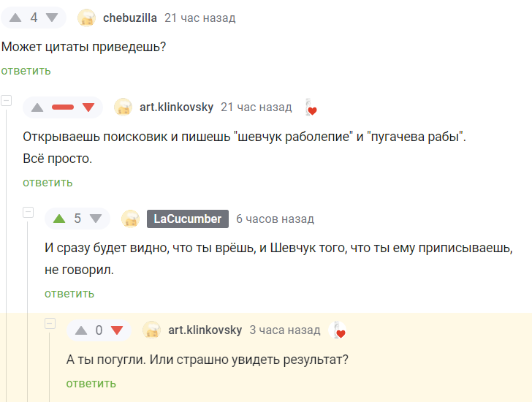The image size is (532, 402).
Task: Reply to LaCucumber's comment
Action: pyautogui.click(x=69, y=294)
